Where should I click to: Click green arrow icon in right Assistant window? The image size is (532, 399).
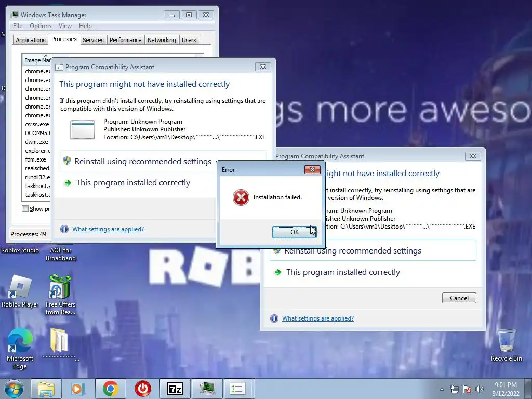tap(278, 272)
